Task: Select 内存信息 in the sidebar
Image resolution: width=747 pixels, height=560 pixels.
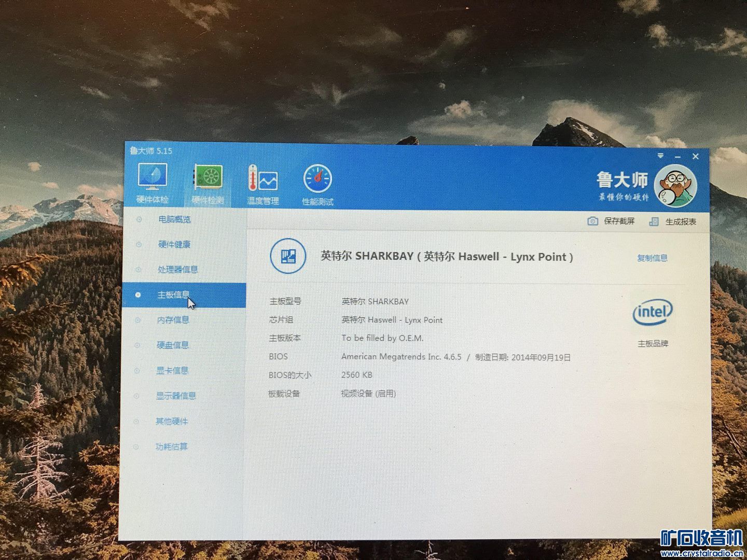Action: tap(173, 320)
